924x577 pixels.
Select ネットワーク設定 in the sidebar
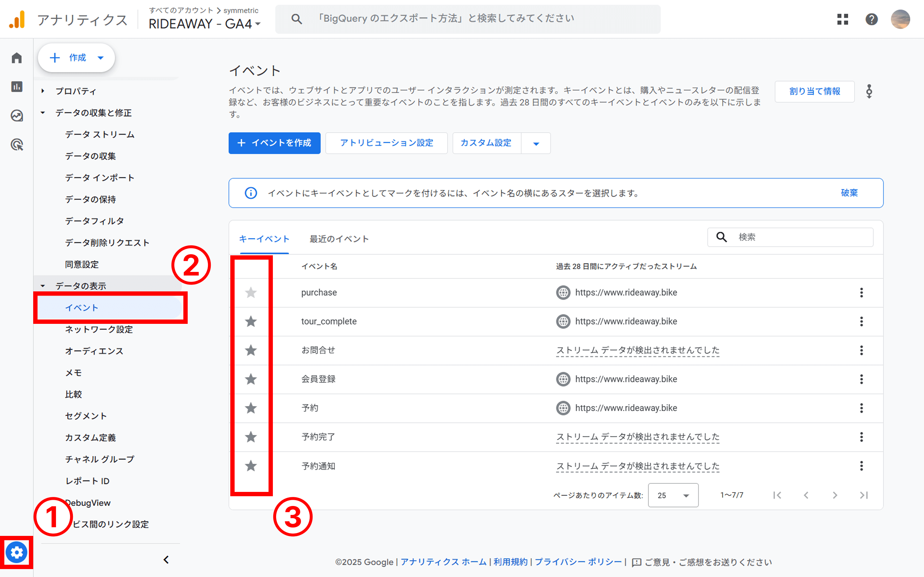pyautogui.click(x=99, y=329)
